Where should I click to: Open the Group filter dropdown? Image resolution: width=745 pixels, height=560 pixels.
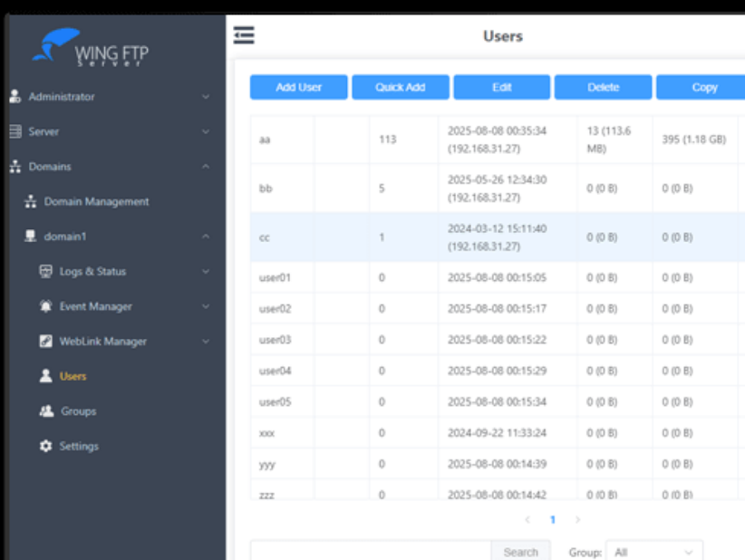pyautogui.click(x=653, y=551)
